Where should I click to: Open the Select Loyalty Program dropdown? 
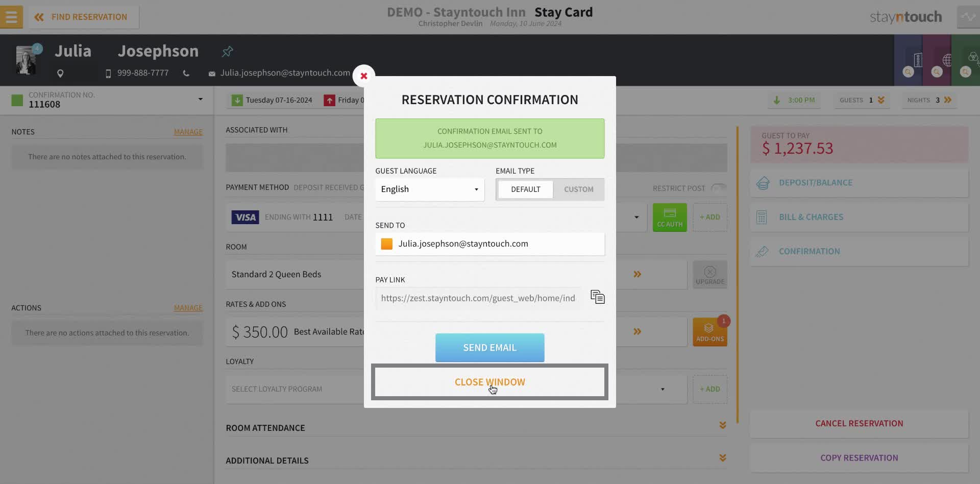tap(456, 390)
